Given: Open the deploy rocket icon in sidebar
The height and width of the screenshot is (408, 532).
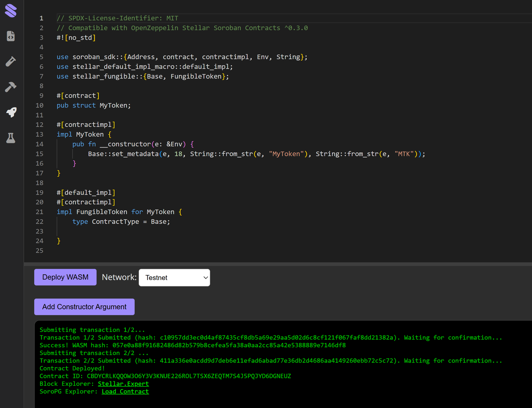Looking at the screenshot, I should (x=11, y=113).
